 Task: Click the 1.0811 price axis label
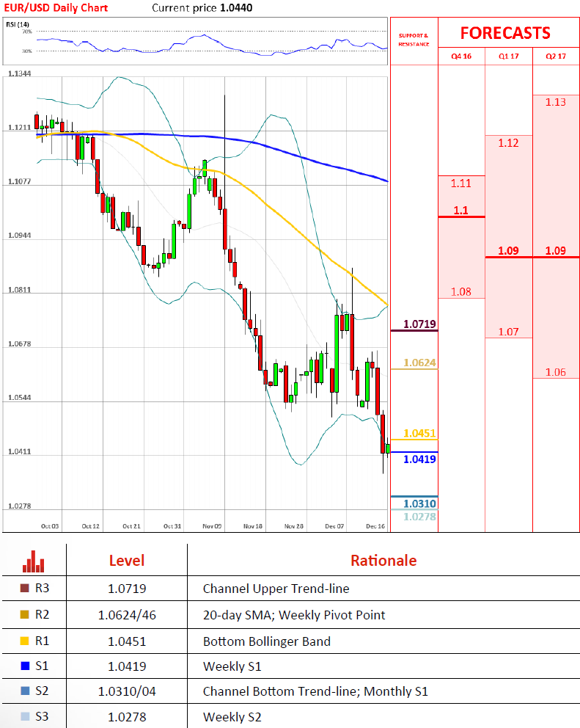pyautogui.click(x=20, y=290)
